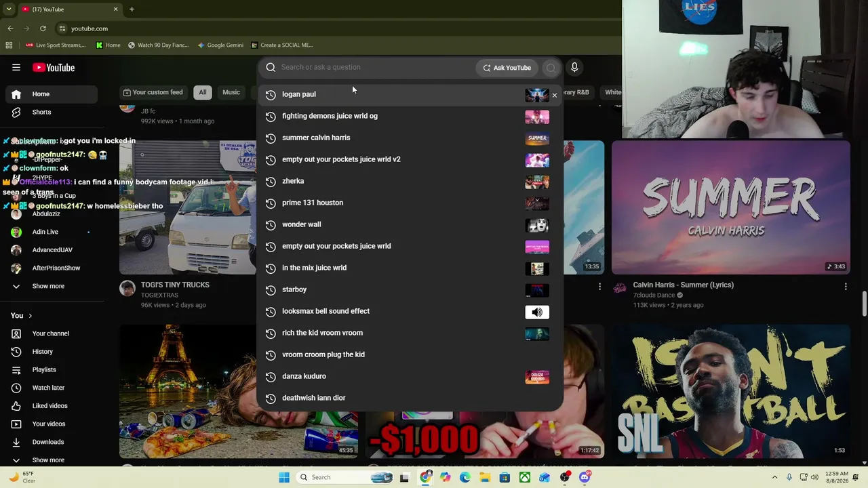Choose the 'empty out your pockets juice wrld v2' suggestion
Screen dimensions: 868x488
[x=410, y=159]
